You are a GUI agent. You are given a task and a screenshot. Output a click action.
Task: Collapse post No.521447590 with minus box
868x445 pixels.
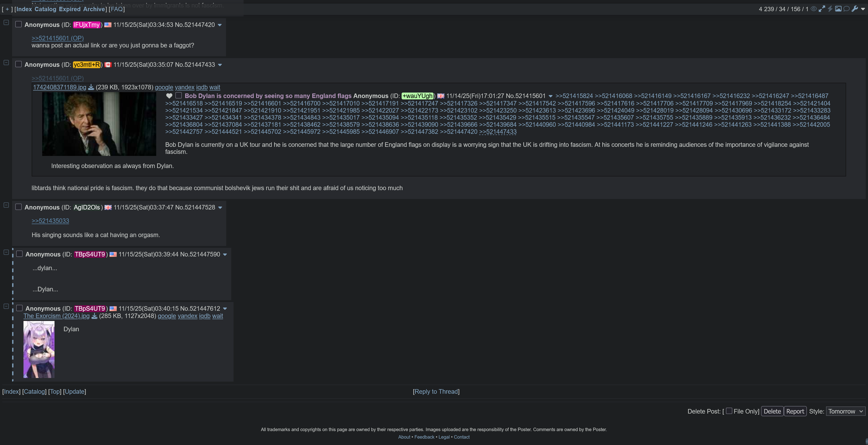click(6, 252)
